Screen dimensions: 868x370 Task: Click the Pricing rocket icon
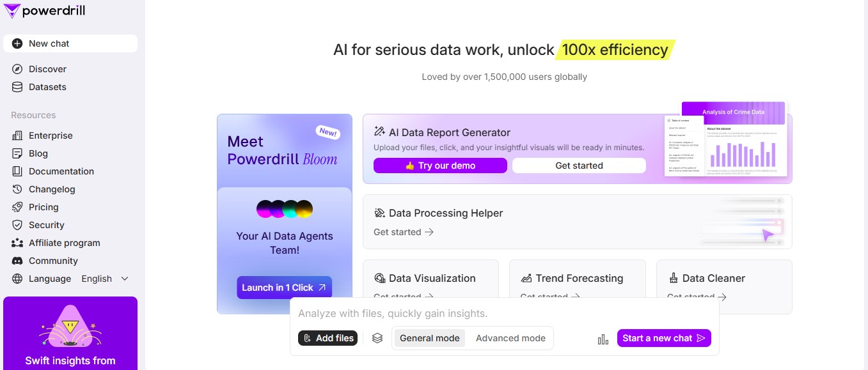[x=17, y=207]
